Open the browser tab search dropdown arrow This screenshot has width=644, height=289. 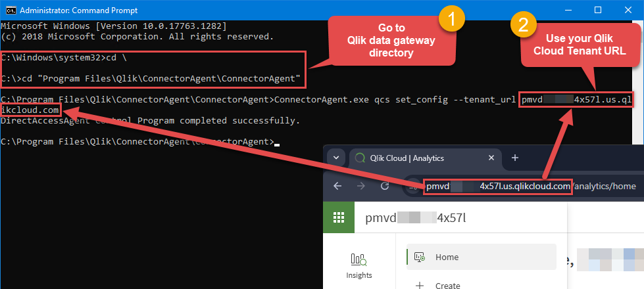coord(336,158)
